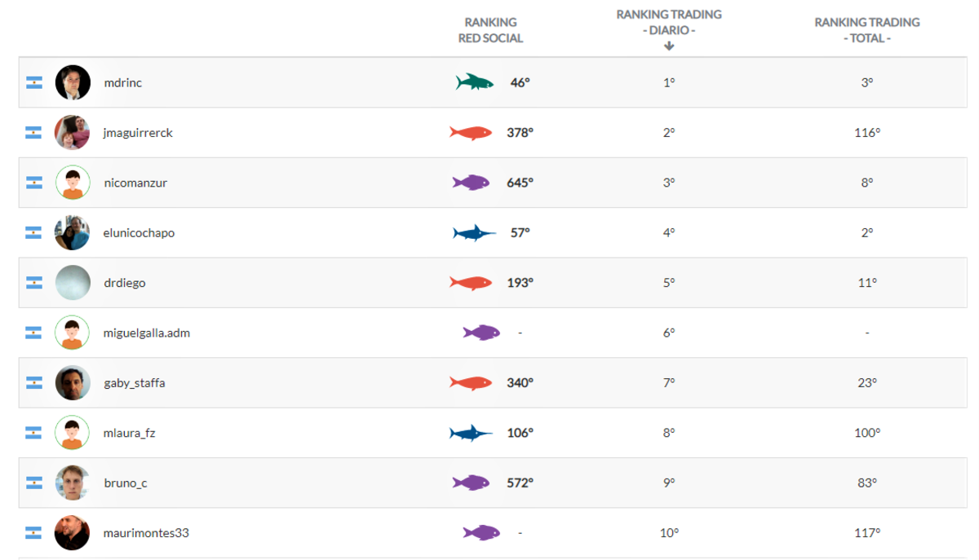This screenshot has height=560, width=979.
Task: Sort by Ranking Red Social column
Action: click(x=490, y=30)
